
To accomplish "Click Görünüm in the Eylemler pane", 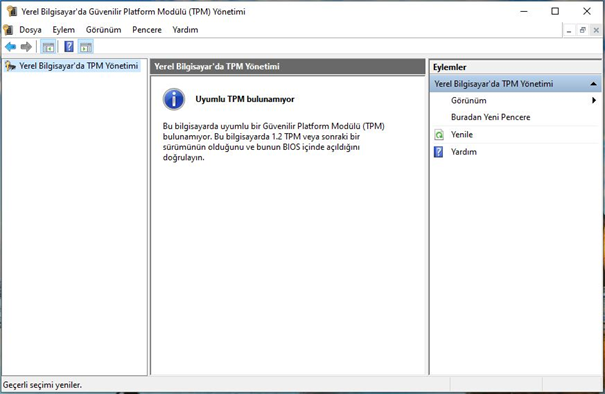I will [468, 100].
